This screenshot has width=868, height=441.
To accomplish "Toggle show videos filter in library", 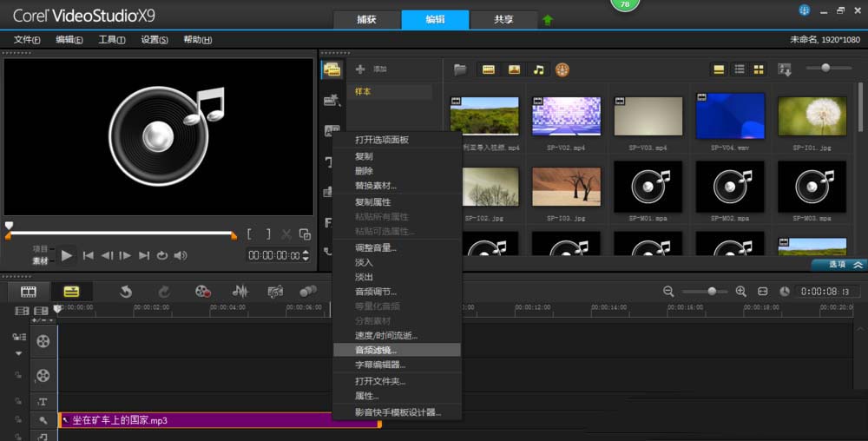I will [489, 69].
